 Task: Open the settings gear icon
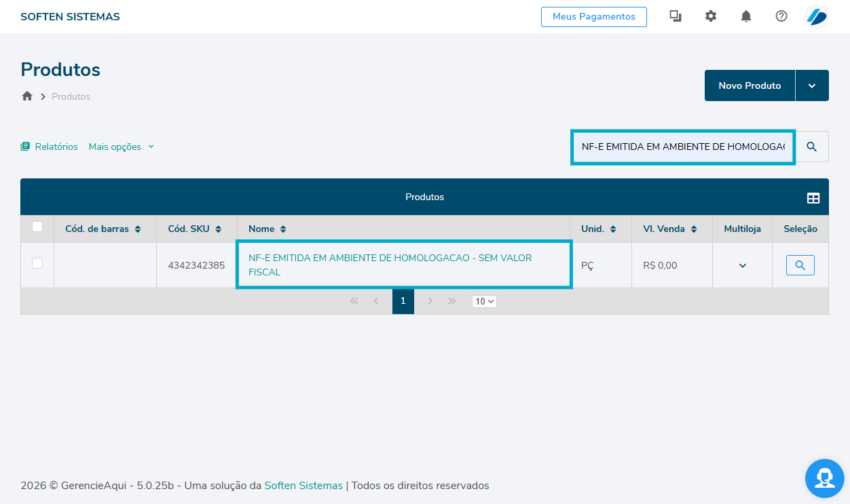(710, 16)
